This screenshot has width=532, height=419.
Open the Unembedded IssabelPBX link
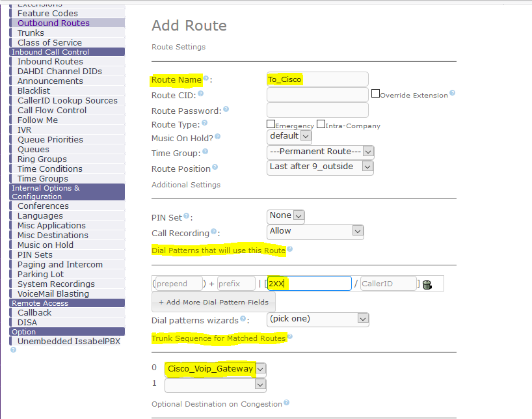click(x=69, y=341)
